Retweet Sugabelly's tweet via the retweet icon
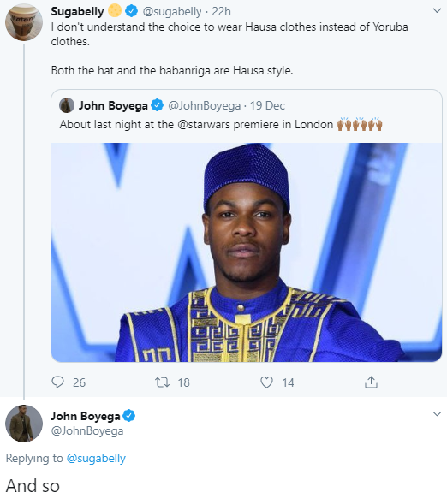The height and width of the screenshot is (504, 447). (x=162, y=382)
